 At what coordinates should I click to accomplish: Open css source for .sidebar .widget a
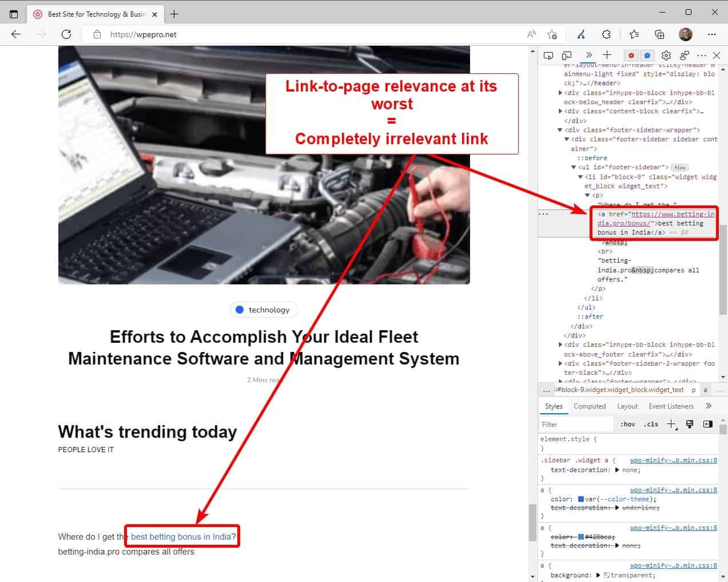click(673, 460)
